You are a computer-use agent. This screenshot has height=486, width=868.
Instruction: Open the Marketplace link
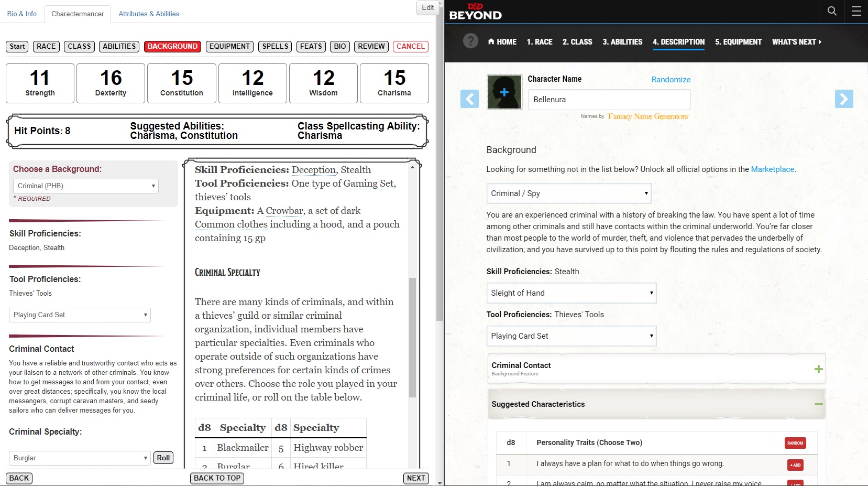pyautogui.click(x=773, y=169)
